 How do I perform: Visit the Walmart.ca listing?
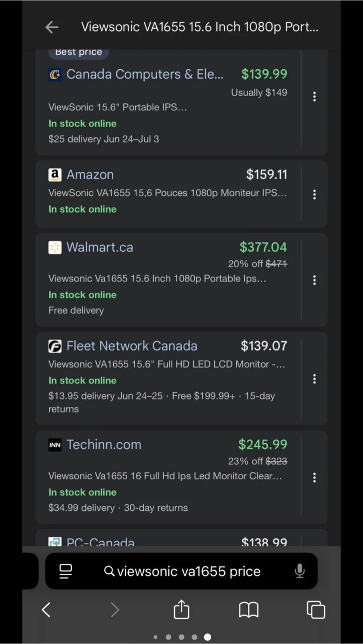click(x=99, y=247)
